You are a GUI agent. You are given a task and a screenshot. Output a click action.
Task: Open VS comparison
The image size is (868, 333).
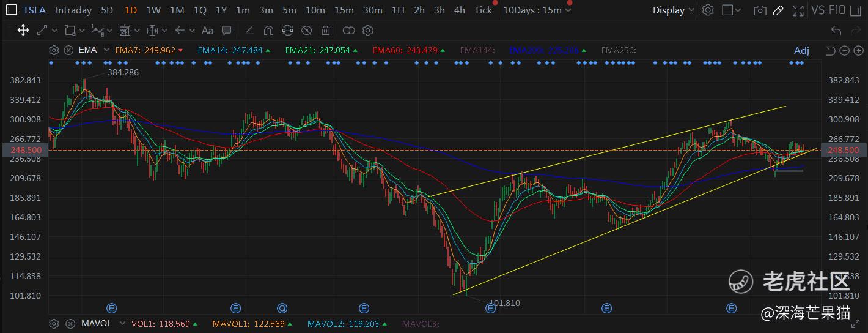click(x=818, y=10)
